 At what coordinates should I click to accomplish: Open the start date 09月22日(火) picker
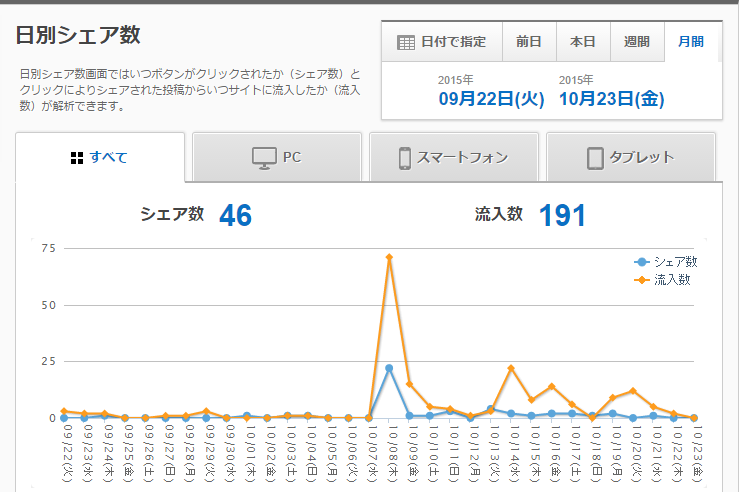coord(491,98)
